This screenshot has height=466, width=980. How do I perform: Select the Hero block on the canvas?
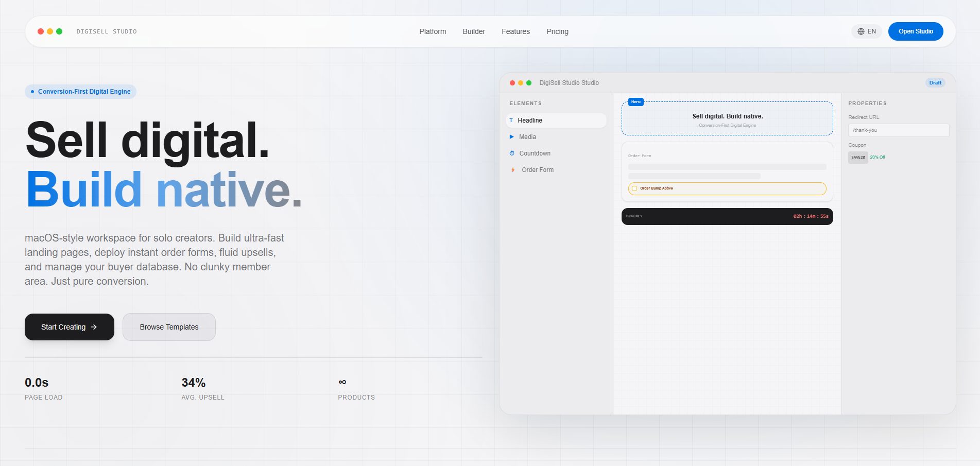[727, 118]
